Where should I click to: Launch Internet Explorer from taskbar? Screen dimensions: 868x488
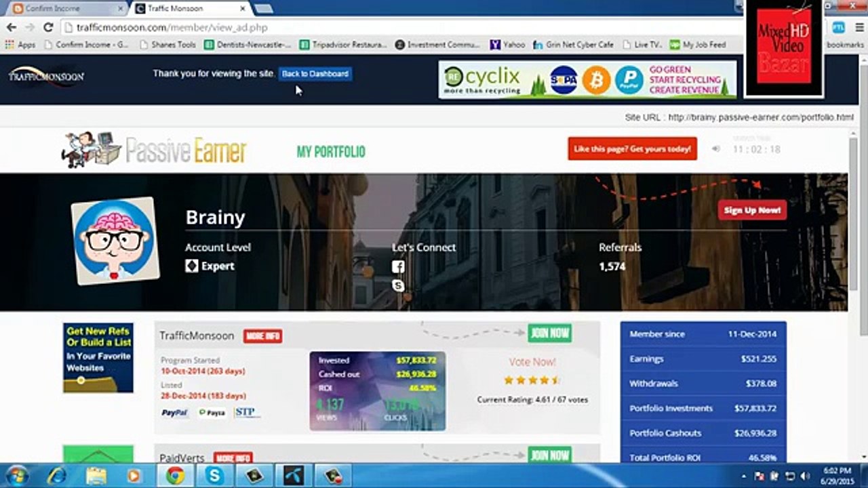point(57,475)
